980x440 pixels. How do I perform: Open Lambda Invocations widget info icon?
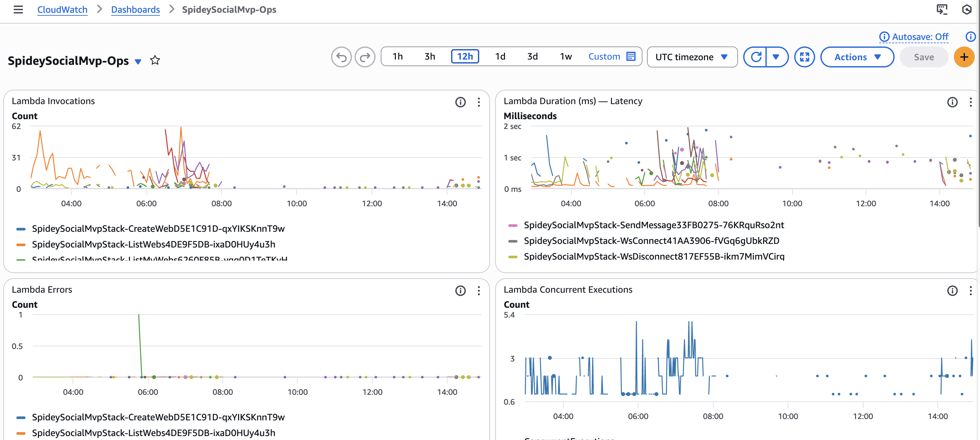click(460, 102)
